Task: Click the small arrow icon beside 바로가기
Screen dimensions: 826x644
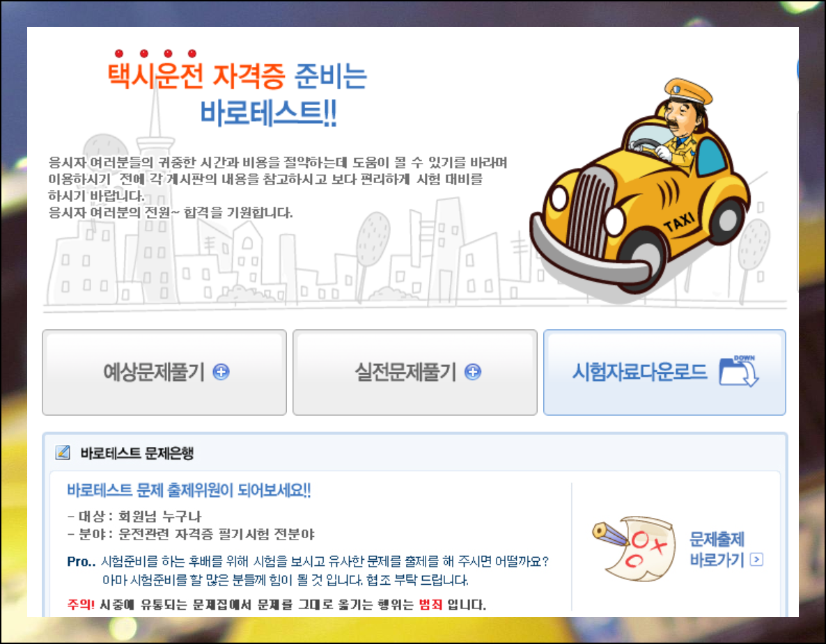Action: coord(756,559)
